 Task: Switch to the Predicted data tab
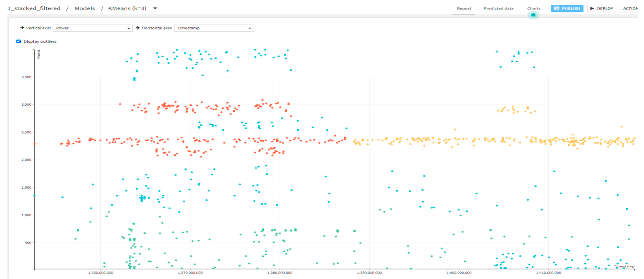498,8
